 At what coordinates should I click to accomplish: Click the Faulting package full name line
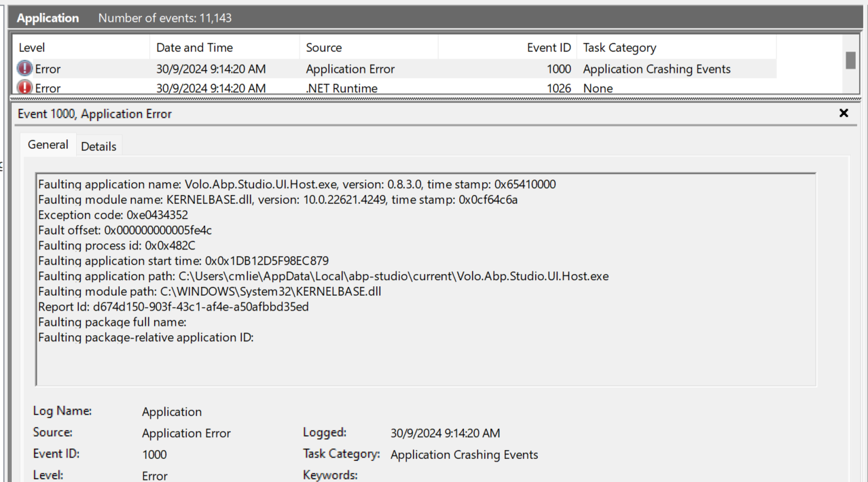112,322
